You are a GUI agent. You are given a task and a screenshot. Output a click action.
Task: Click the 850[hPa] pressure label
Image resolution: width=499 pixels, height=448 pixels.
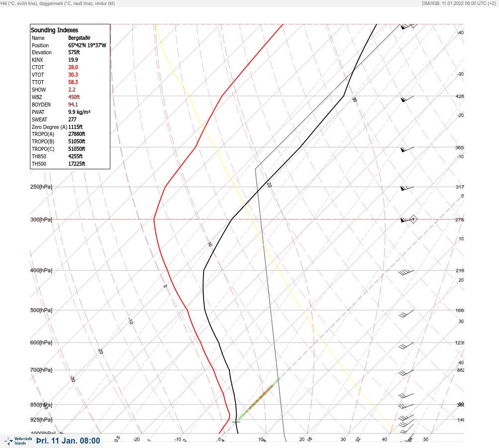click(41, 405)
